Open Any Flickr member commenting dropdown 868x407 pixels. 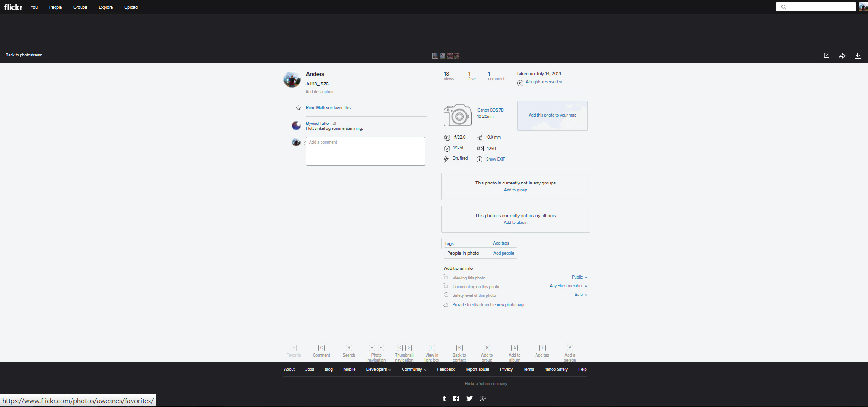tap(569, 286)
